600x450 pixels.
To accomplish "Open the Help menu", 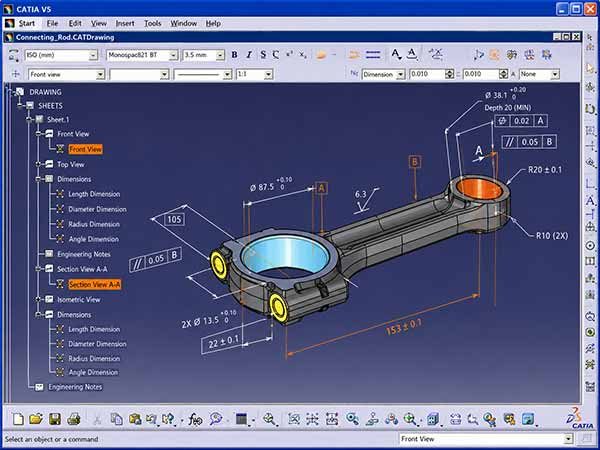I will pyautogui.click(x=213, y=23).
